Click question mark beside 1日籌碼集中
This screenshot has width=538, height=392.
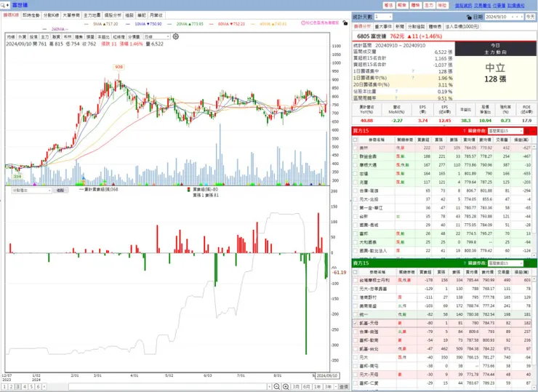pos(413,71)
